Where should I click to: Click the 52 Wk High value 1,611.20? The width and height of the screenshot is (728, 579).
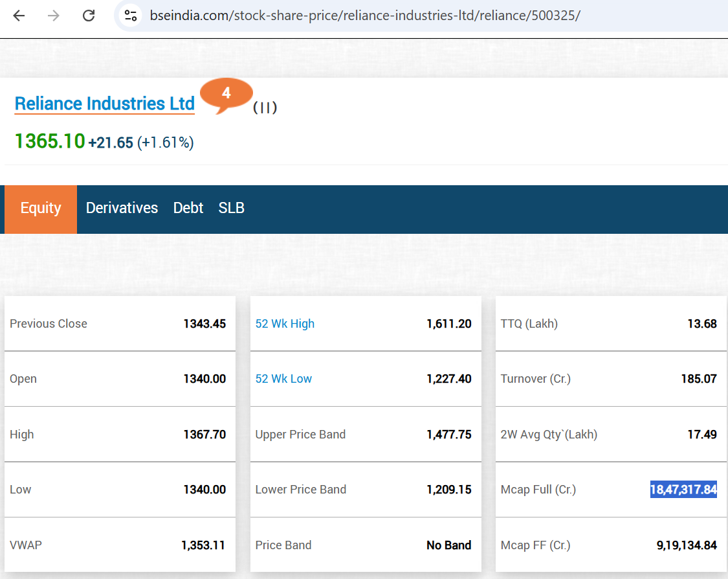click(449, 324)
